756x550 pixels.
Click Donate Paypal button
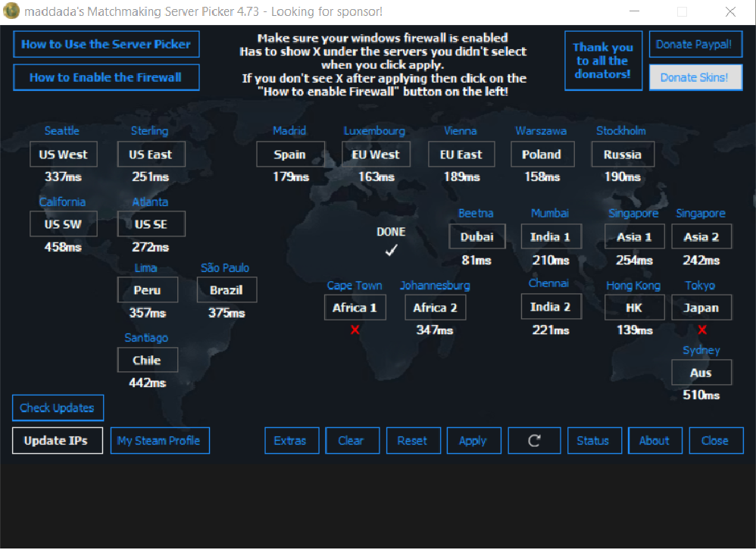coord(695,44)
